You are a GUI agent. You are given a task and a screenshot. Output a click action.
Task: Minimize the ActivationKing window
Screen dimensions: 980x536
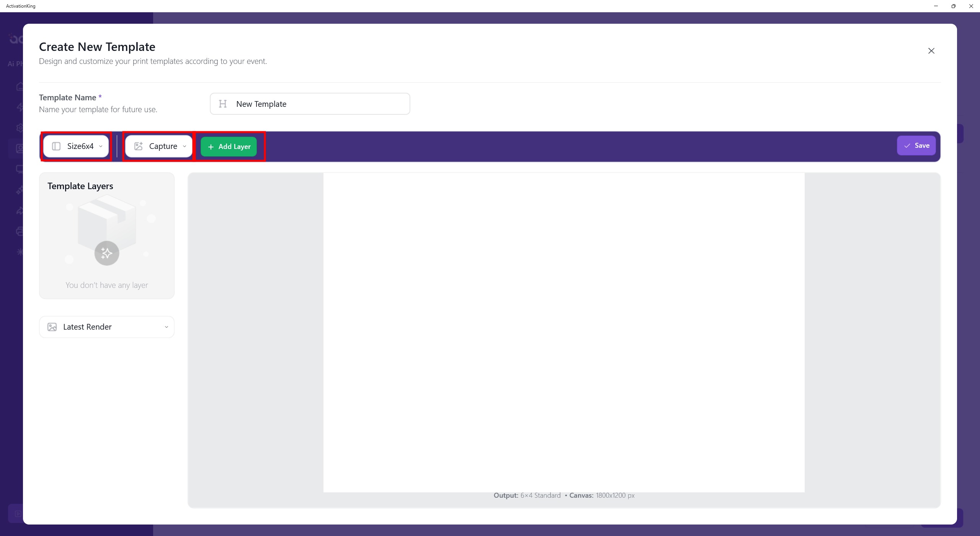pos(936,6)
